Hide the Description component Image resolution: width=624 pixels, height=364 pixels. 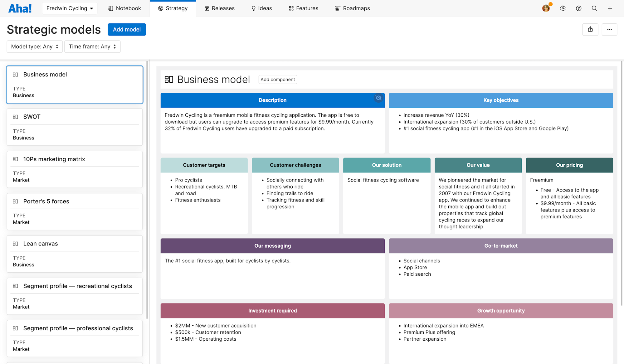(x=378, y=98)
